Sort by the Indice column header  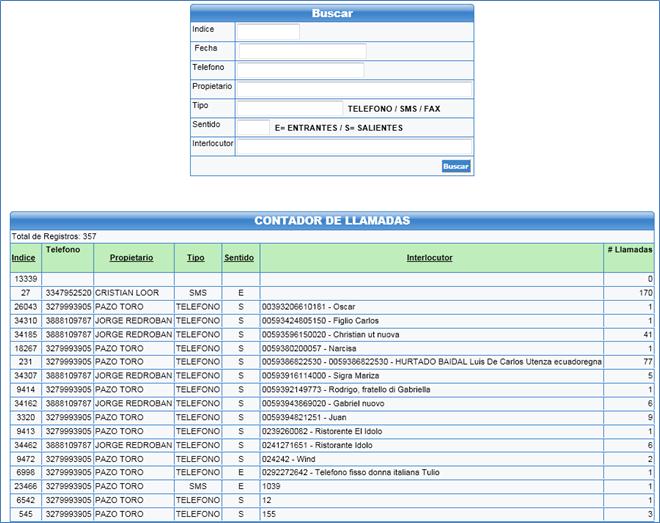click(x=23, y=257)
